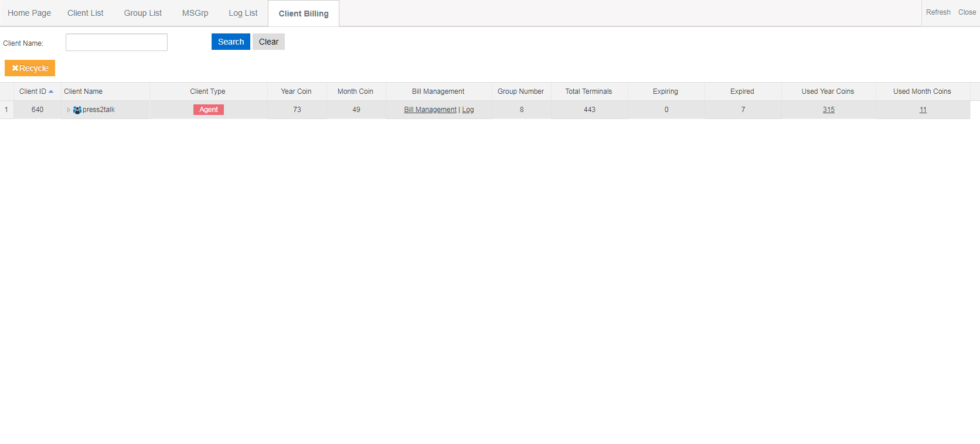This screenshot has width=980, height=444.
Task: Click the Month Coin column header
Action: [356, 91]
